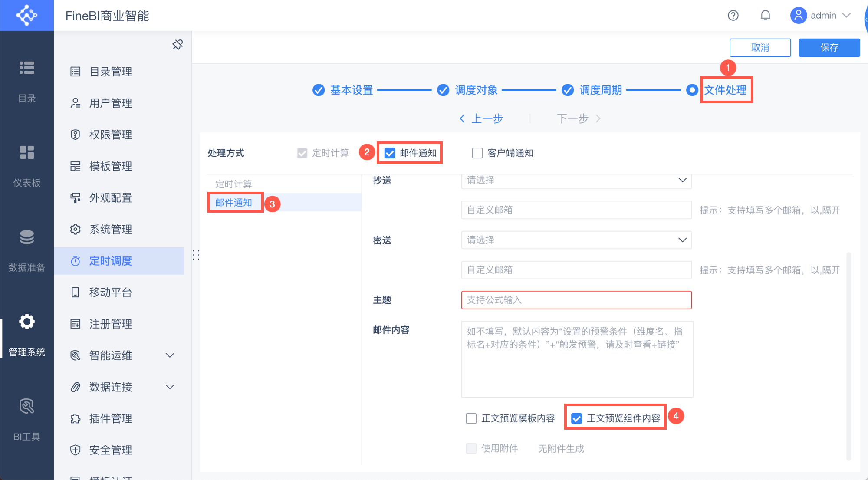Switch to the 调度周期 step
This screenshot has height=480, width=868.
600,90
